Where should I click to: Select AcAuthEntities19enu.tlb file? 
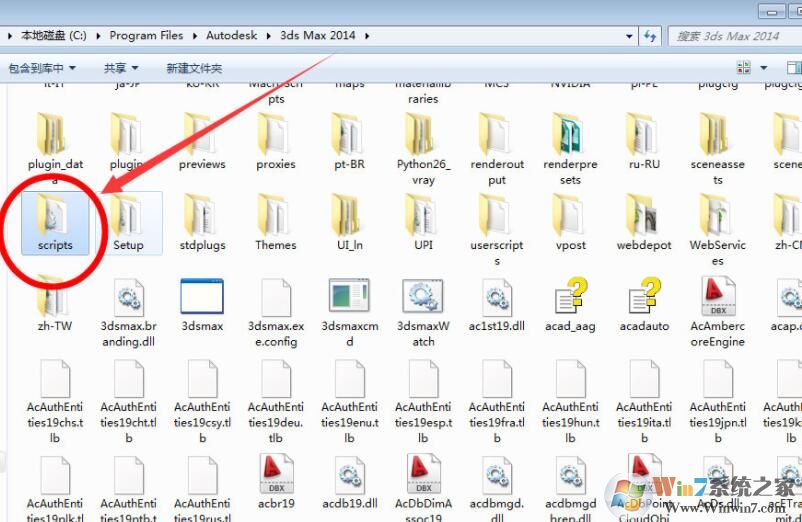tap(349, 401)
